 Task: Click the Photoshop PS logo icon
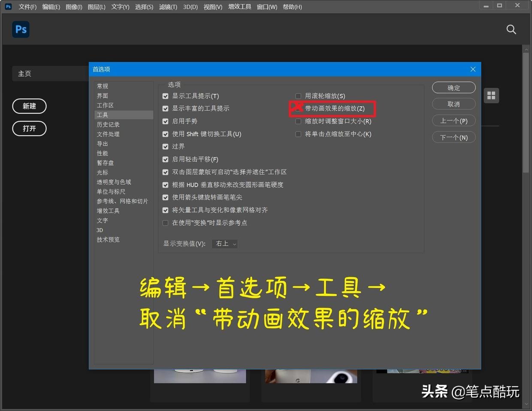[21, 29]
